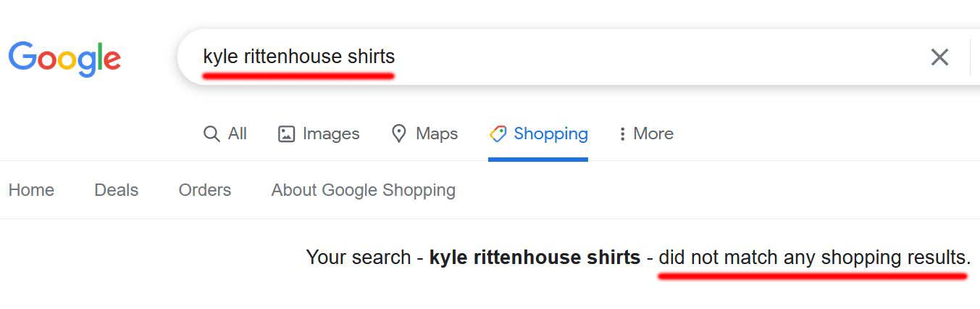Select the Shopping tab label
980x309 pixels.
pos(550,134)
